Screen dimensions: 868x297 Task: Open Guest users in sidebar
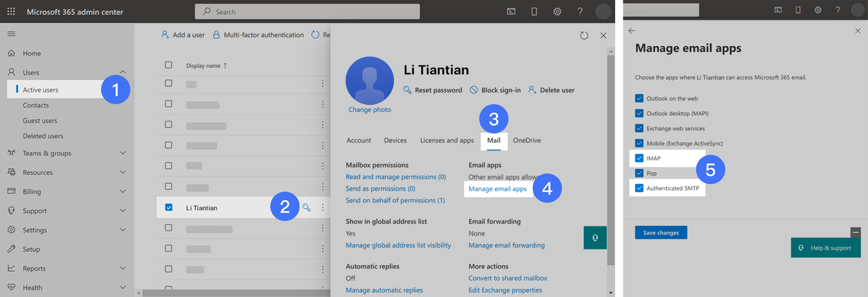40,121
